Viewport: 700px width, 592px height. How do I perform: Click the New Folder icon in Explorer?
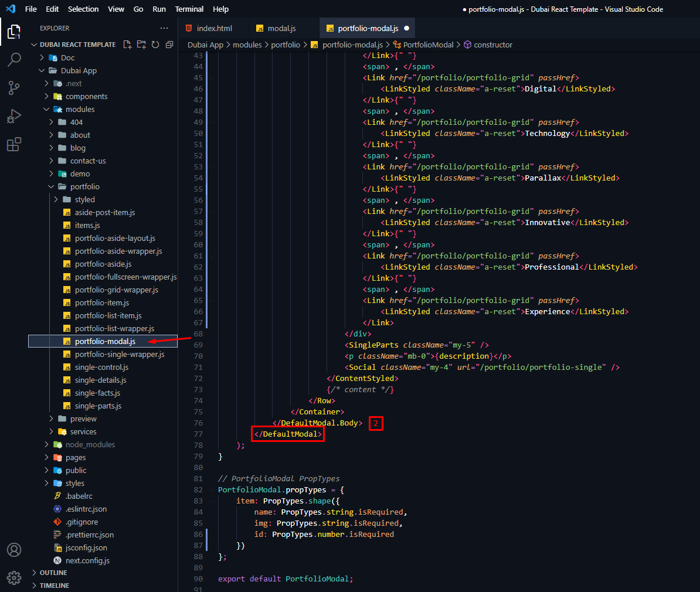141,45
